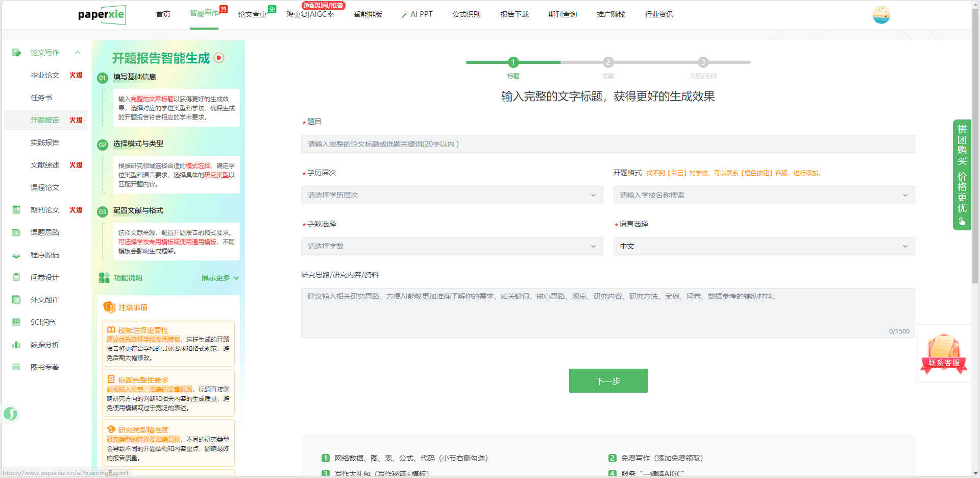Open the 请选择字数 dropdown

[x=452, y=246]
